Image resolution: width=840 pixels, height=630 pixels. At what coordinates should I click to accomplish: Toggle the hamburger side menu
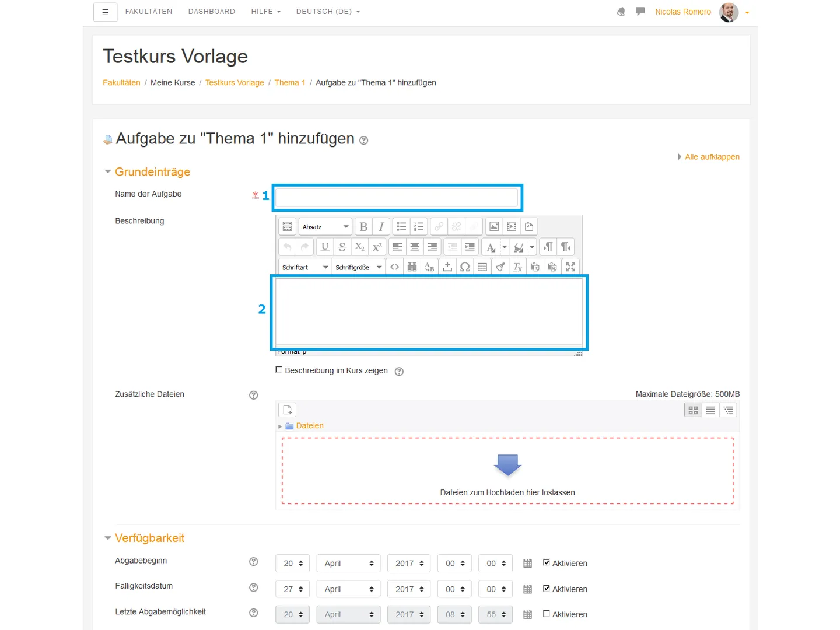[x=106, y=12]
